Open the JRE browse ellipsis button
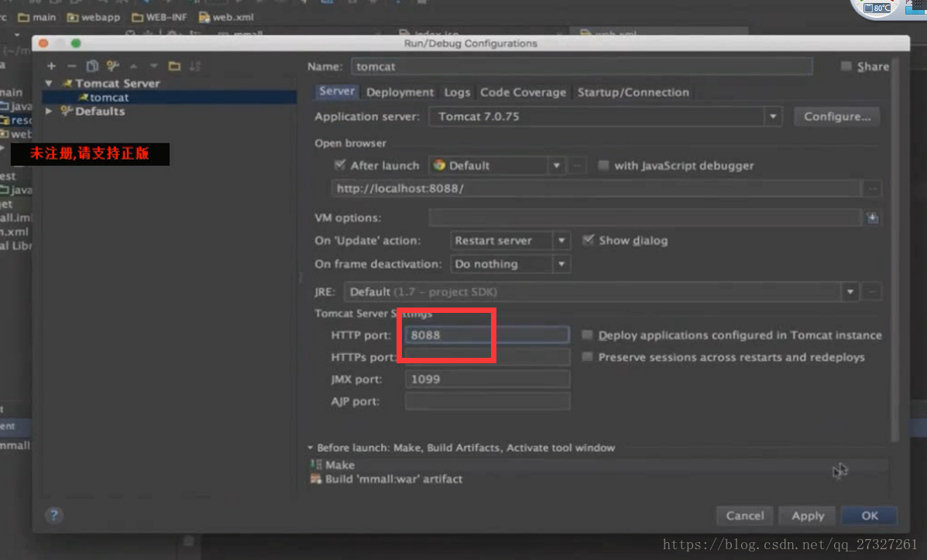Viewport: 927px width, 560px height. (872, 291)
